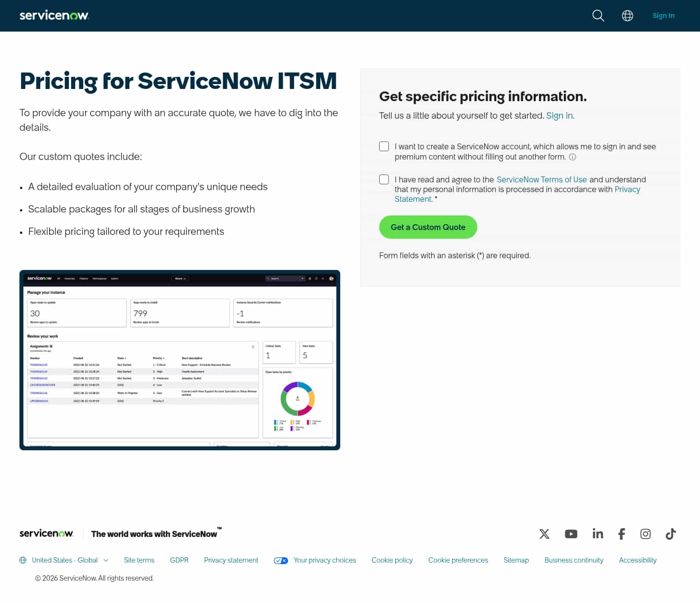Open the ServiceNow Terms of Use link
The width and height of the screenshot is (700, 603).
click(x=542, y=179)
